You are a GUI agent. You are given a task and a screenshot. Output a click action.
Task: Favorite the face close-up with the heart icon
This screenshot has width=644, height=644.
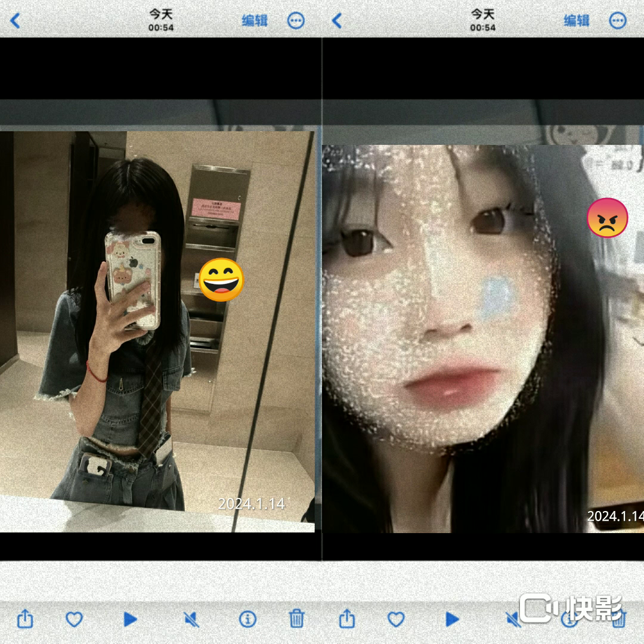[396, 619]
